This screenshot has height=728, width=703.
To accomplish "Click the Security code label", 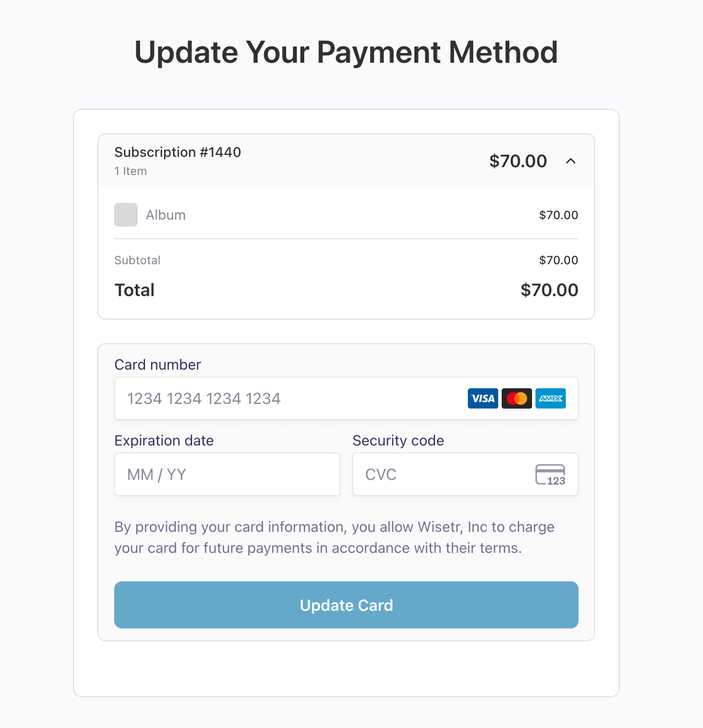I will (398, 441).
